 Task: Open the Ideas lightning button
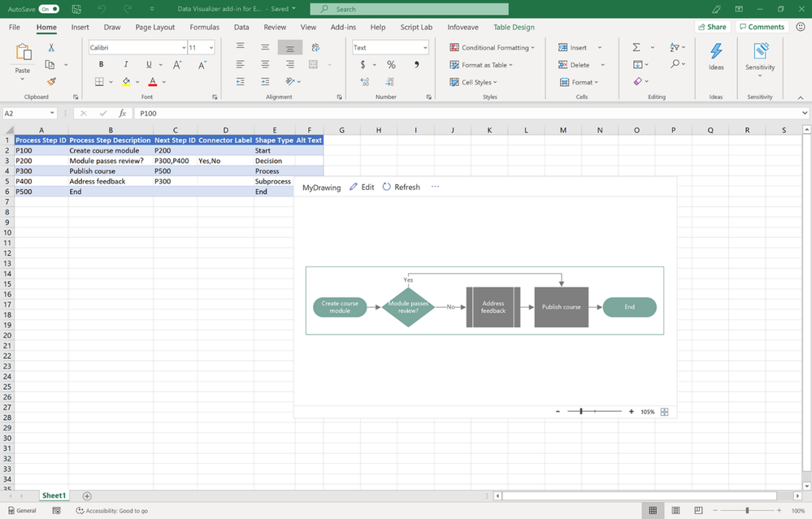pos(716,56)
